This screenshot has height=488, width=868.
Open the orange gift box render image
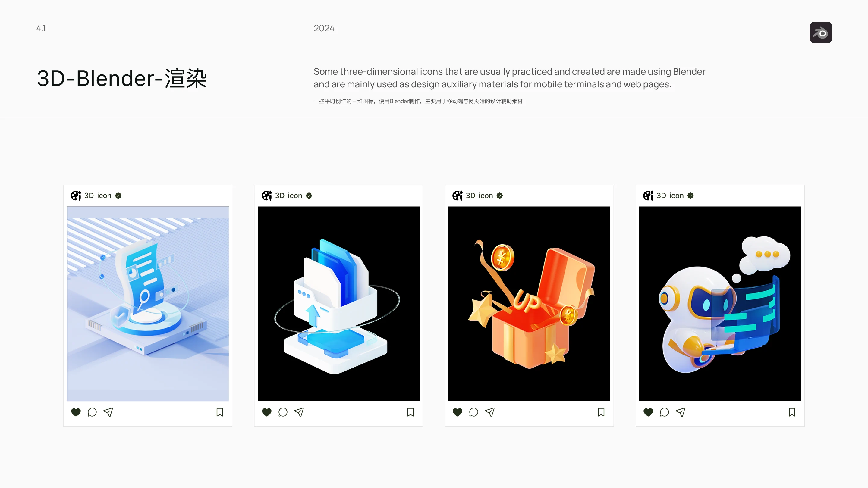(x=529, y=304)
